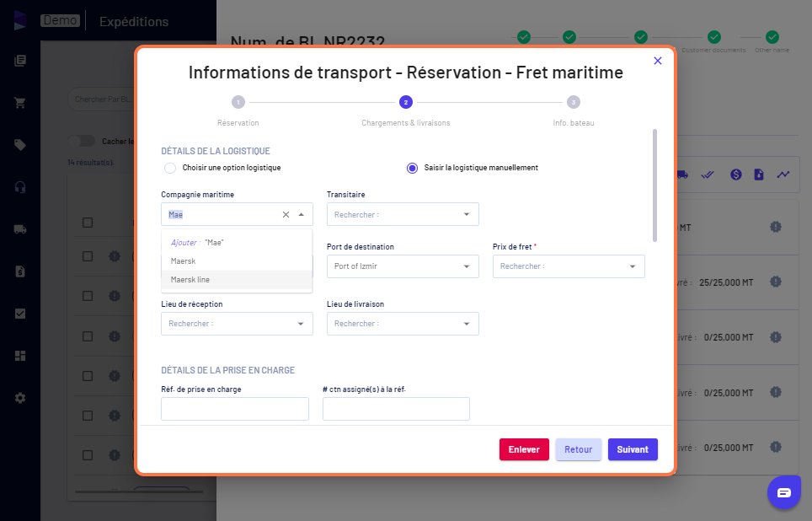This screenshot has width=812, height=521.
Task: Click the 'Chercher Par BL' search box
Action: coord(101,99)
